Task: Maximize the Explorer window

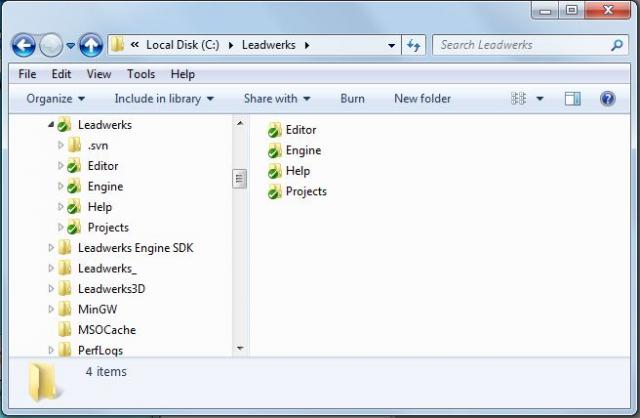Action: 572,10
